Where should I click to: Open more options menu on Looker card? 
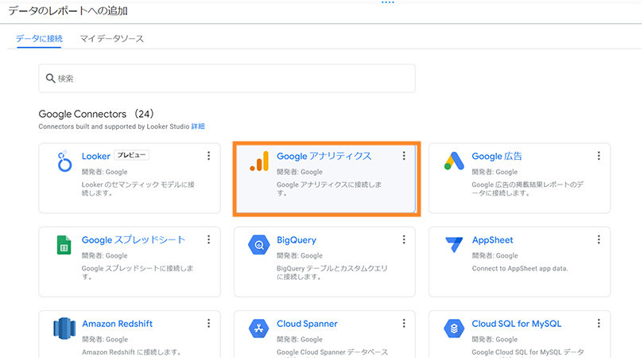(208, 156)
